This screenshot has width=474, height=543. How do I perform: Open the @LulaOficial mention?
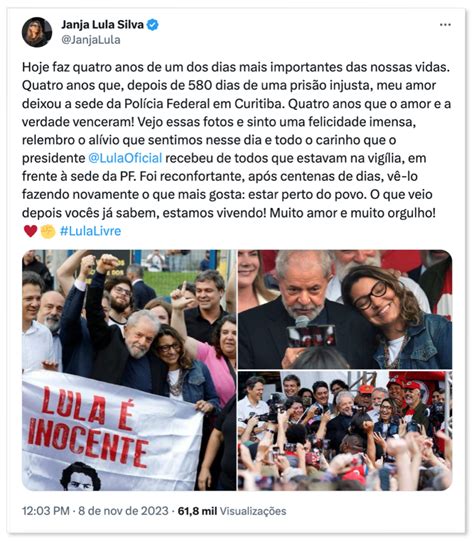(125, 158)
